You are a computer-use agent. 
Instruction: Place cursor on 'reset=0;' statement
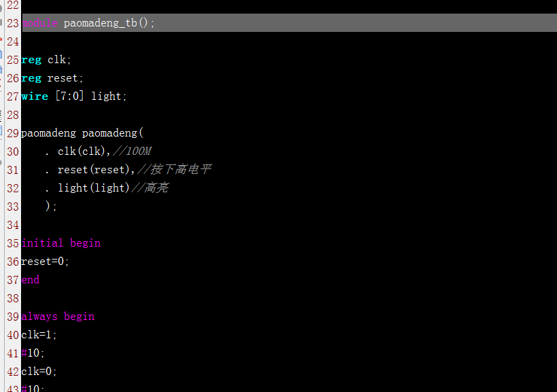point(45,262)
